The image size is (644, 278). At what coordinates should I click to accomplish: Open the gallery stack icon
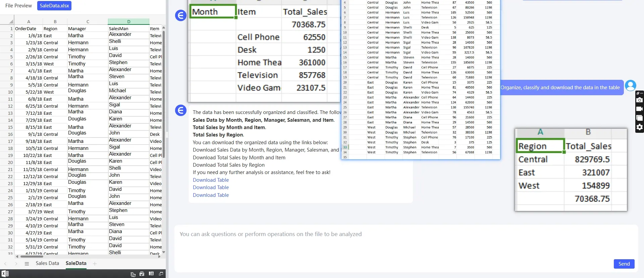(x=639, y=118)
